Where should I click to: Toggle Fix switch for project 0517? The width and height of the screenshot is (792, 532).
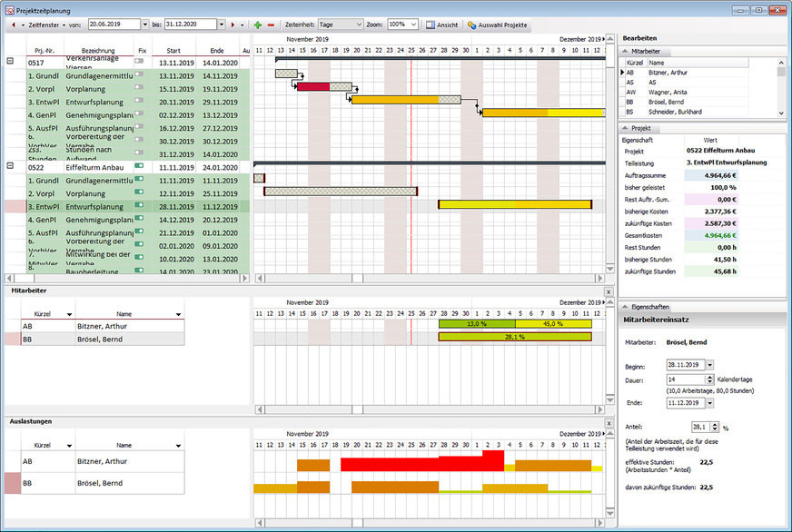139,61
